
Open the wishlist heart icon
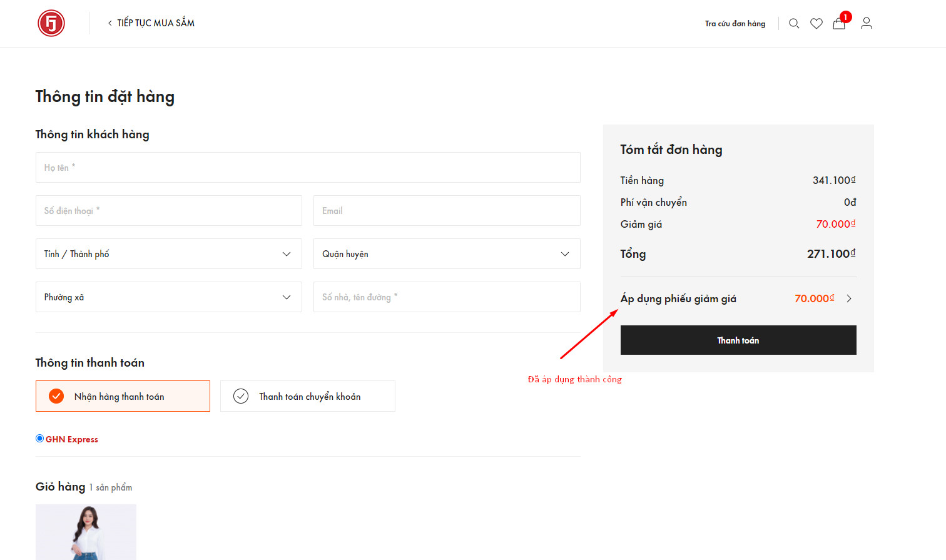pos(816,23)
